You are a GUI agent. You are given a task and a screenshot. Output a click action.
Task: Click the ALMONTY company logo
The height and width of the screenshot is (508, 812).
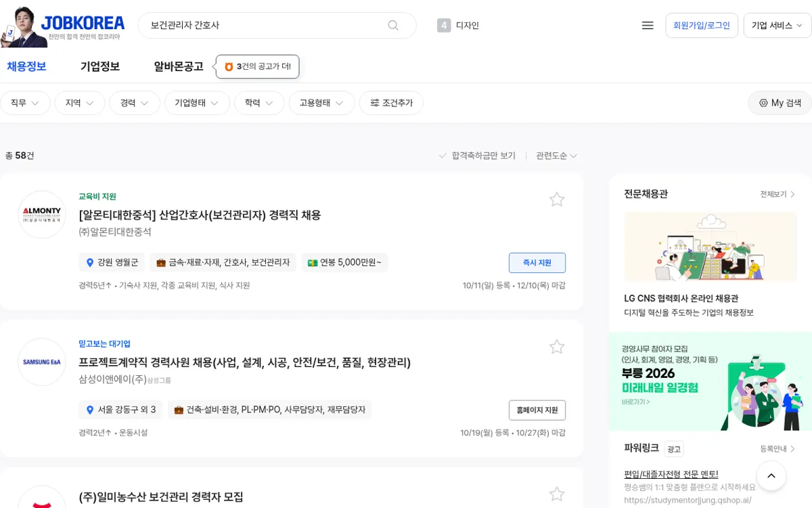pos(42,215)
